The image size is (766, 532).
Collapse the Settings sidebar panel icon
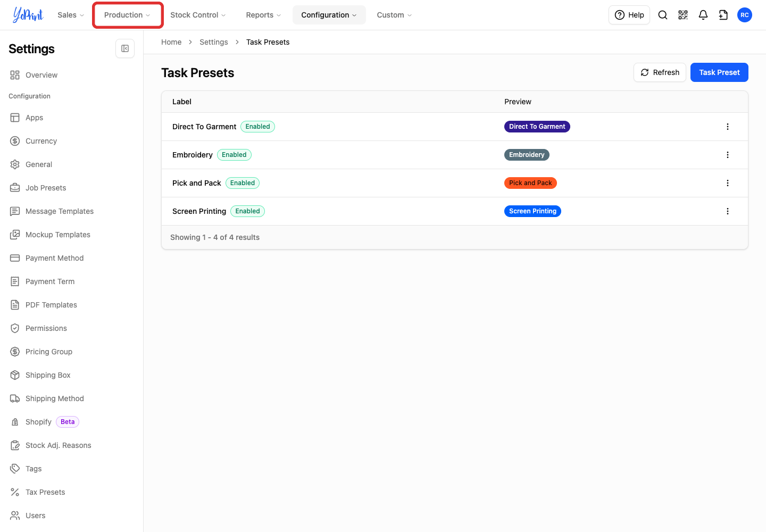point(125,48)
